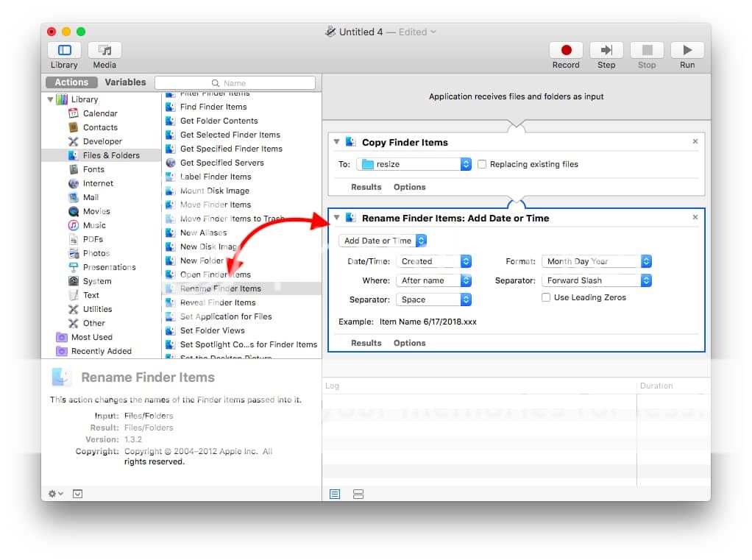Viewport: 752px width, 560px height.
Task: Click the Step toolbar button
Action: (606, 50)
